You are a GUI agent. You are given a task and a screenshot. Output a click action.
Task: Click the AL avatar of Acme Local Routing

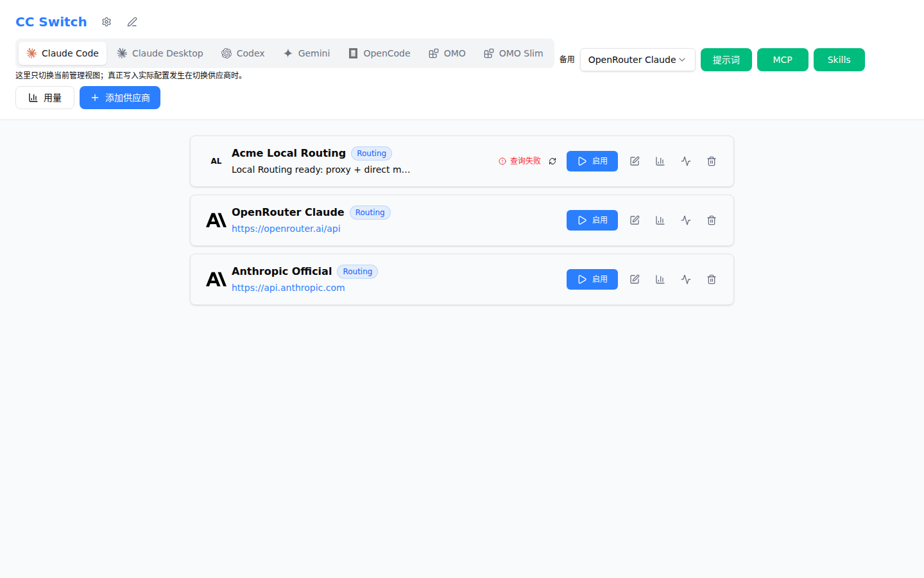[216, 161]
